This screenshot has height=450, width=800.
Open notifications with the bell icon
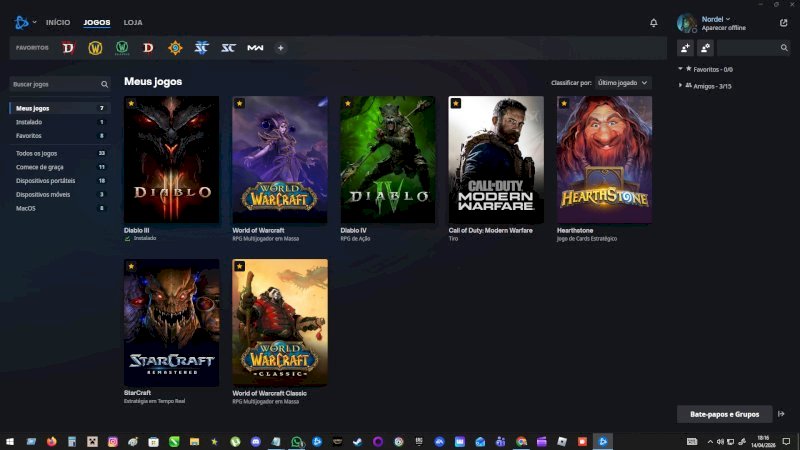coord(654,22)
